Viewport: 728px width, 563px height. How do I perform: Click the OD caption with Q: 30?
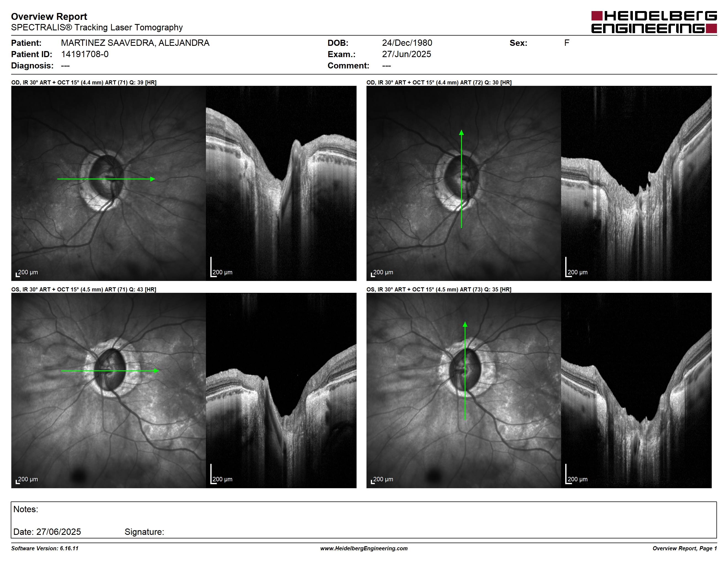[x=439, y=83]
